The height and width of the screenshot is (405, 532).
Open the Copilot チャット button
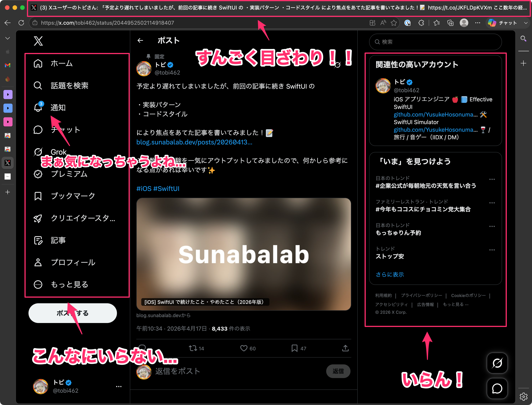tap(502, 23)
